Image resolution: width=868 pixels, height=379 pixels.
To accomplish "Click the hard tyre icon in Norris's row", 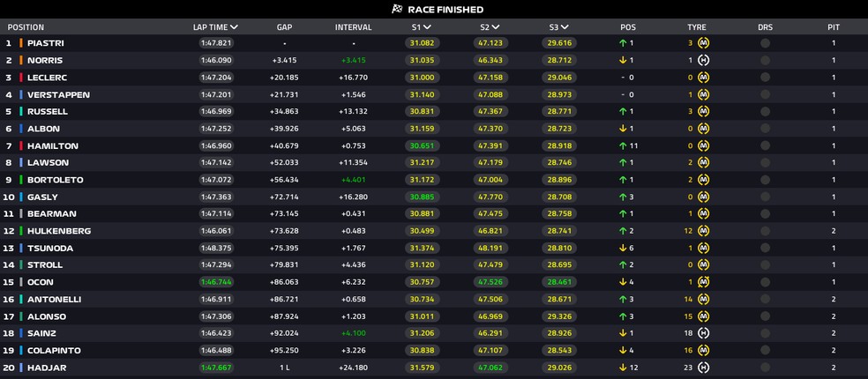I will click(x=704, y=60).
